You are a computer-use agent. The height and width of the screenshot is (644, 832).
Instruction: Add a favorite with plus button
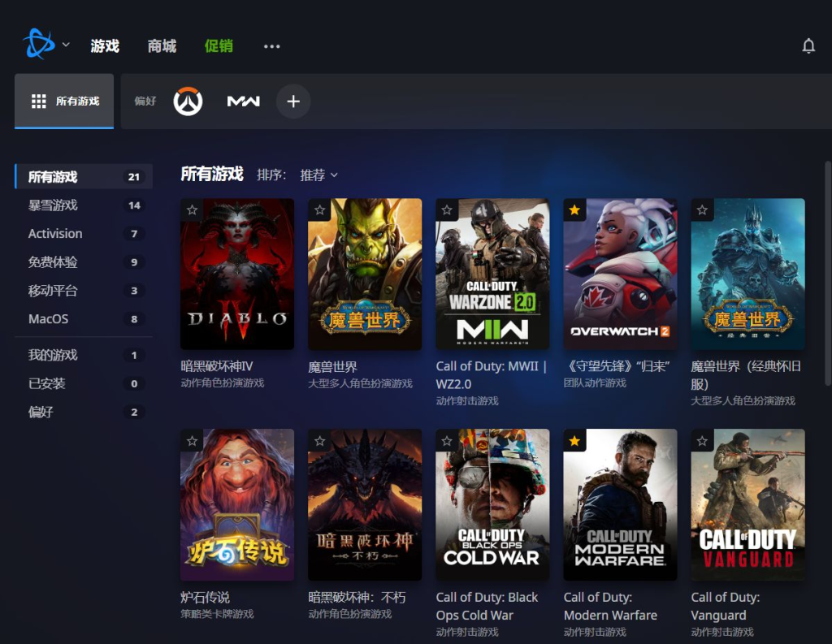tap(292, 101)
